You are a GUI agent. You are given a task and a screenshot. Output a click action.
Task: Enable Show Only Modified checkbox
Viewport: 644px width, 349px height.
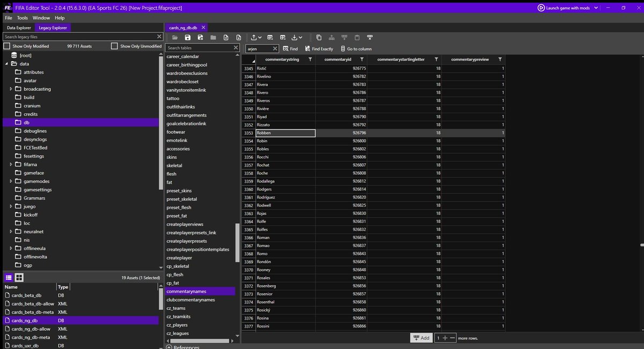tap(7, 46)
